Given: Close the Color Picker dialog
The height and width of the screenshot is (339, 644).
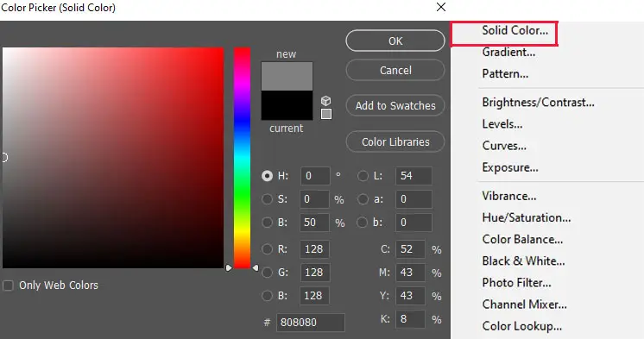Looking at the screenshot, I should 440,7.
